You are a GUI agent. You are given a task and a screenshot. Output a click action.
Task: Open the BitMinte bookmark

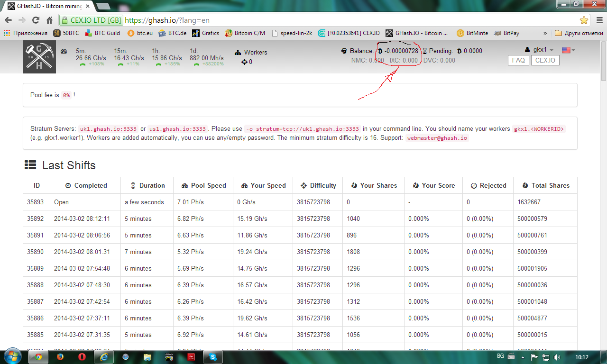tap(472, 33)
